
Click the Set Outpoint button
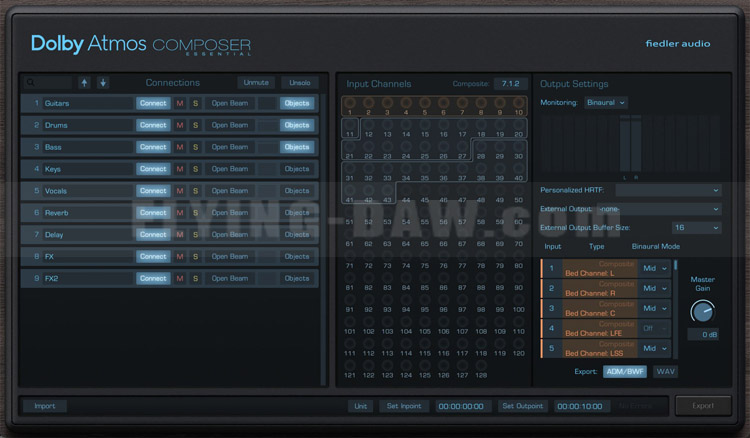pos(523,406)
